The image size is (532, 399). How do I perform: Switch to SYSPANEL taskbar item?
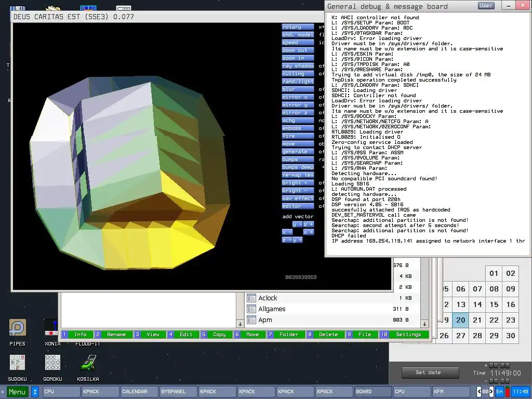click(178, 392)
